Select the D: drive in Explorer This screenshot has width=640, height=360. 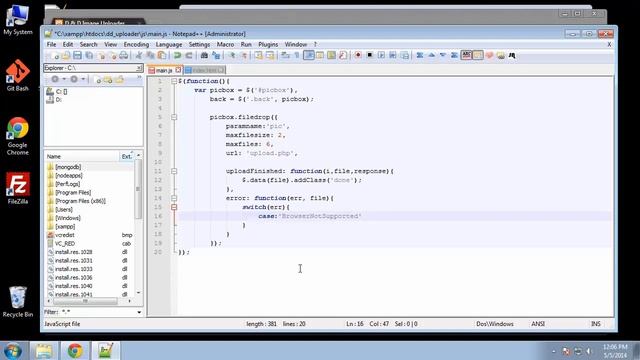click(54, 100)
